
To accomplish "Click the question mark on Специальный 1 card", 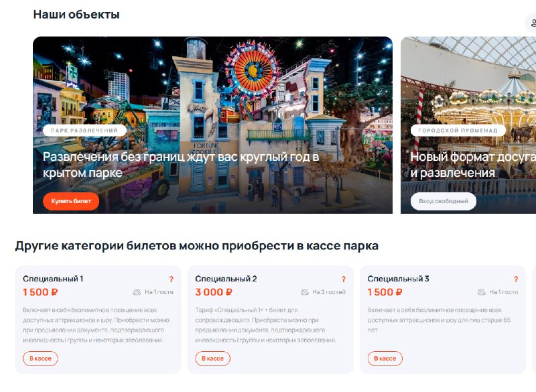I will (x=172, y=279).
